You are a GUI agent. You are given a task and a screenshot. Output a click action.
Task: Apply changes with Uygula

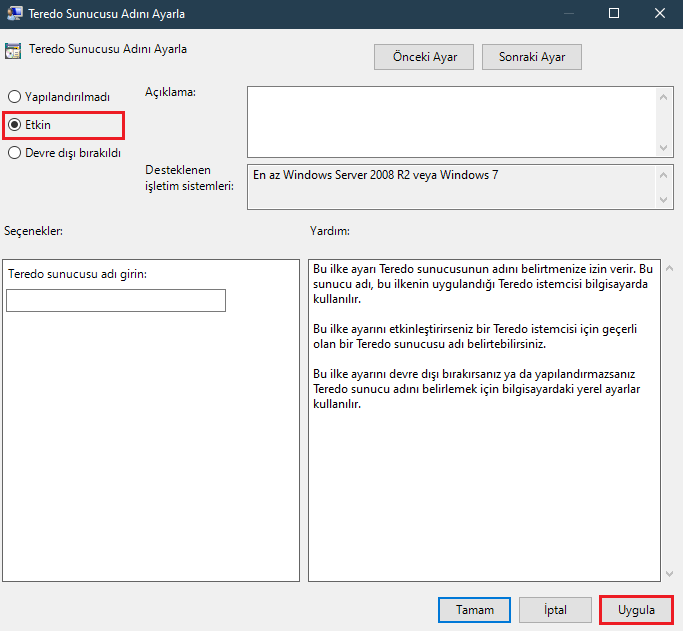(x=636, y=610)
